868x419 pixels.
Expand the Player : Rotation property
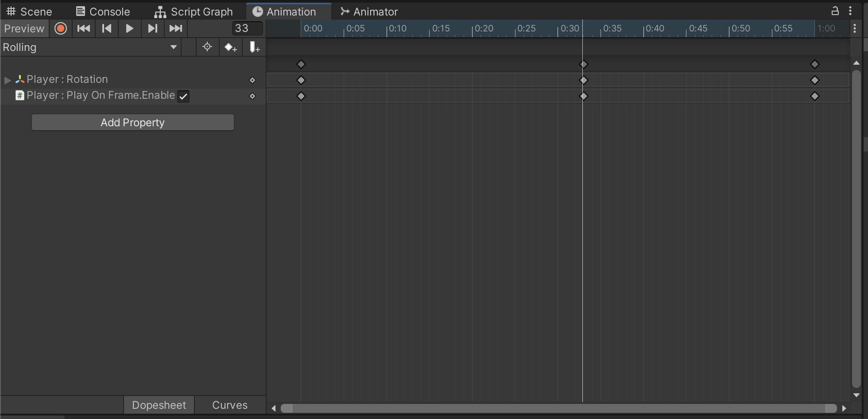coord(7,80)
